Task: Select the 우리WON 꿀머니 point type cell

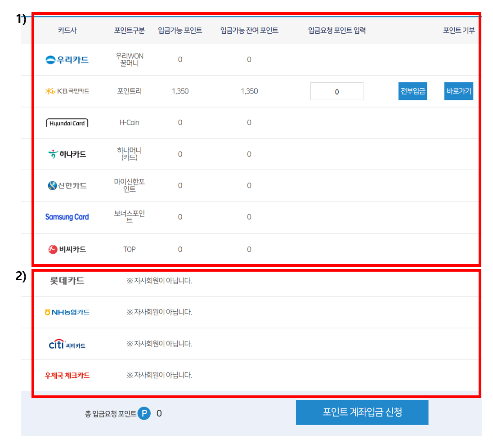Action: click(129, 60)
